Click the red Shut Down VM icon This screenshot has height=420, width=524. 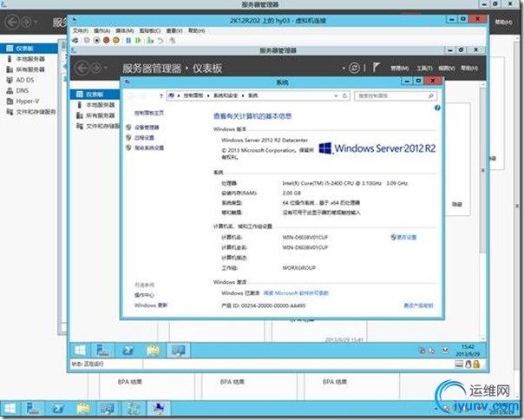coord(106,41)
